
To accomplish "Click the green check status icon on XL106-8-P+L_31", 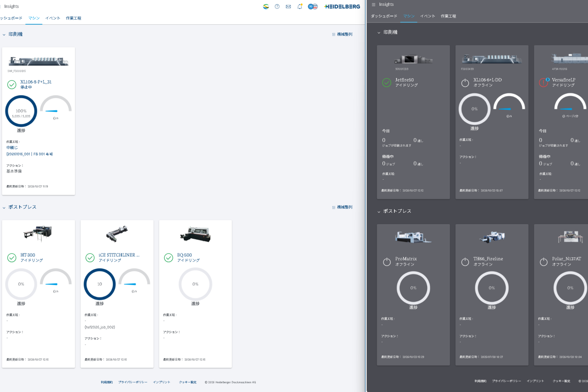I will click(12, 85).
